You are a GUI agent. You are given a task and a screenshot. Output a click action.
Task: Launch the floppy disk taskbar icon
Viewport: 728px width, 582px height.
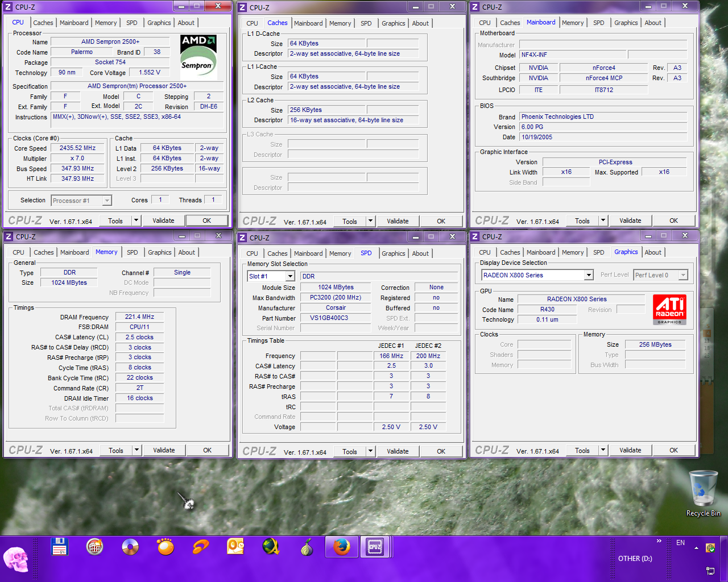60,547
